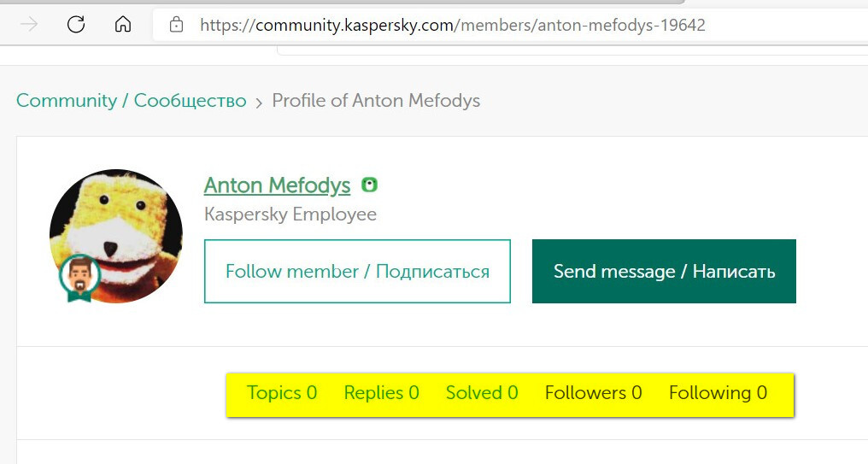Open the Anton Mefodys name link
The image size is (868, 464).
(x=277, y=185)
